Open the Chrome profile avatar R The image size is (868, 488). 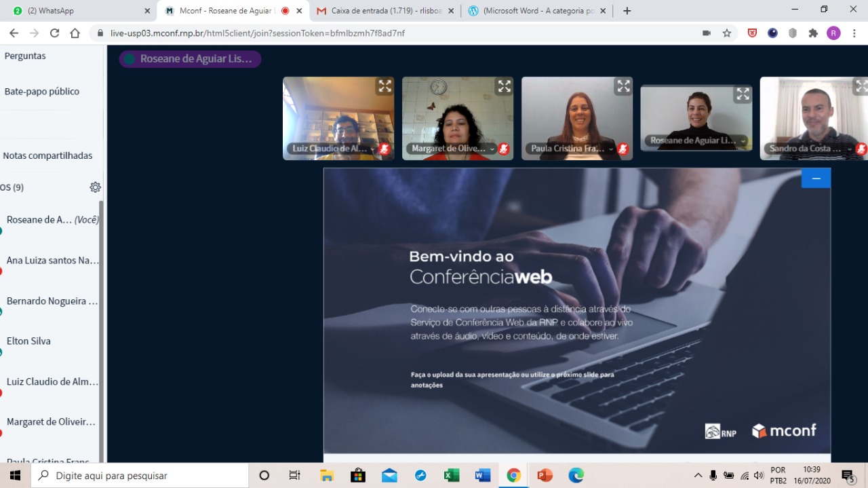833,33
